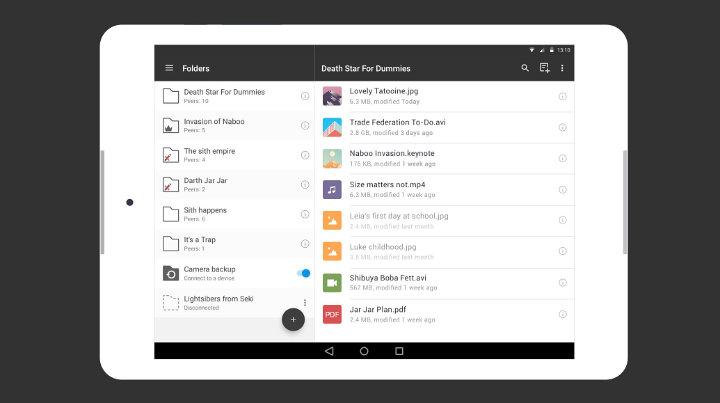Click the purple music icon for Size matters not.mp4

pyautogui.click(x=332, y=190)
